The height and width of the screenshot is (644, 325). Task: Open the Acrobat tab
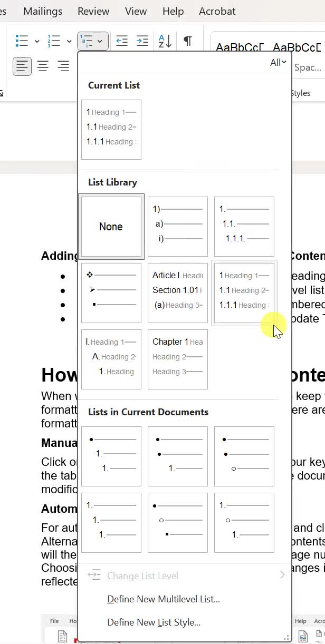pos(217,11)
